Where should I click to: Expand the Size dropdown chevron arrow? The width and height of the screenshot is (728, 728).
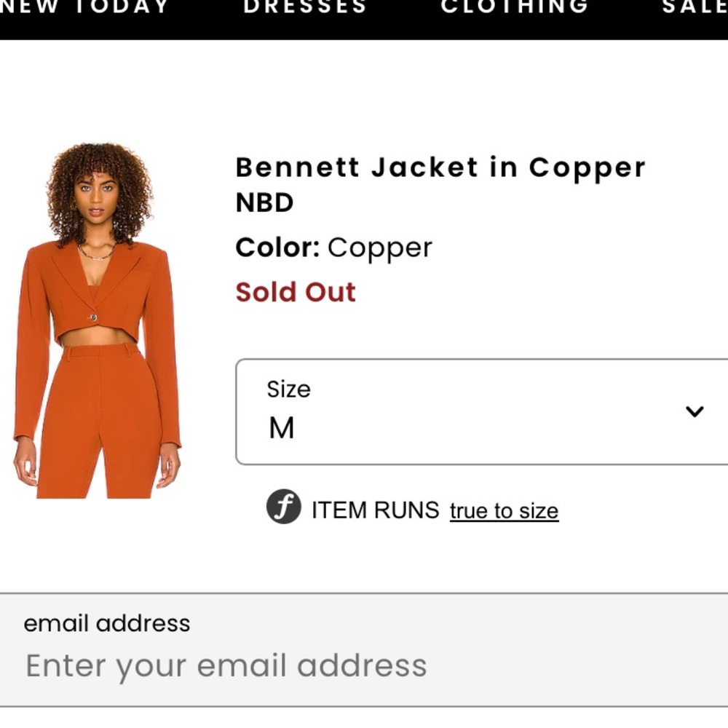point(695,412)
